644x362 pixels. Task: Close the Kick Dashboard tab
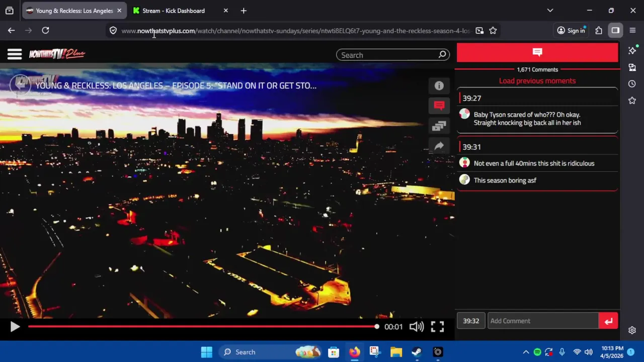(225, 11)
